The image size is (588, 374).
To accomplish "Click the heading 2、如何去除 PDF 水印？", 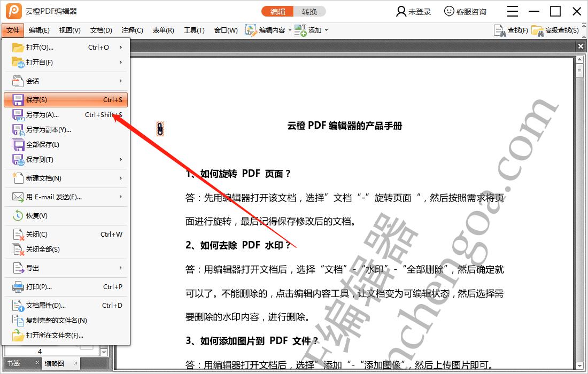I will (238, 245).
